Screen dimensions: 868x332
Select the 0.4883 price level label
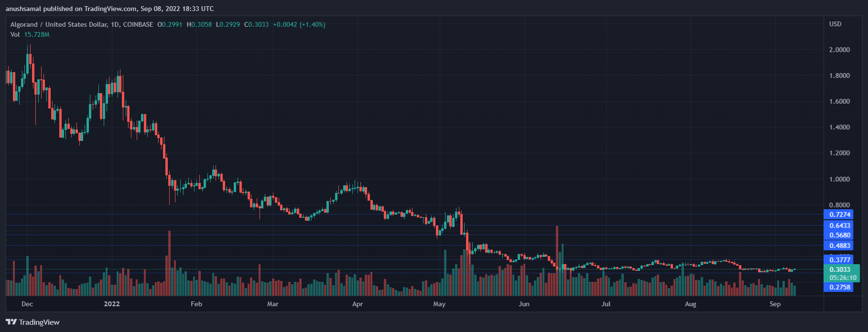pyautogui.click(x=839, y=246)
